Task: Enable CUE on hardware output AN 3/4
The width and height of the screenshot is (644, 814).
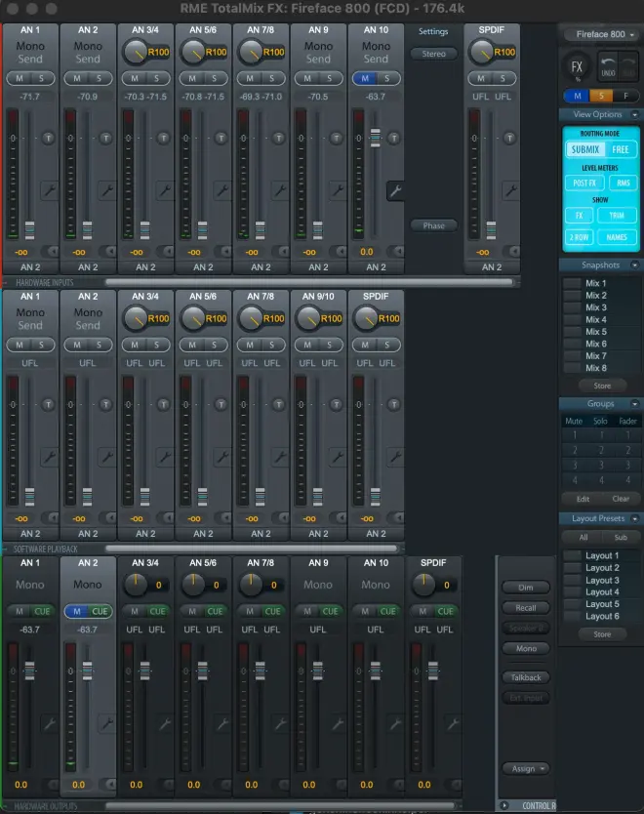Action: click(157, 611)
